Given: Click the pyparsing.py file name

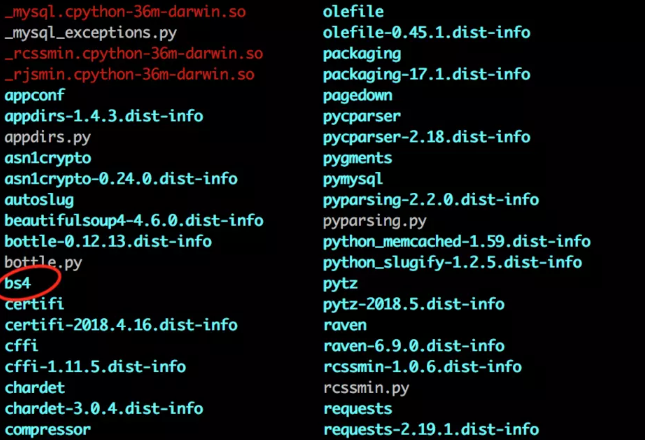Looking at the screenshot, I should [375, 221].
